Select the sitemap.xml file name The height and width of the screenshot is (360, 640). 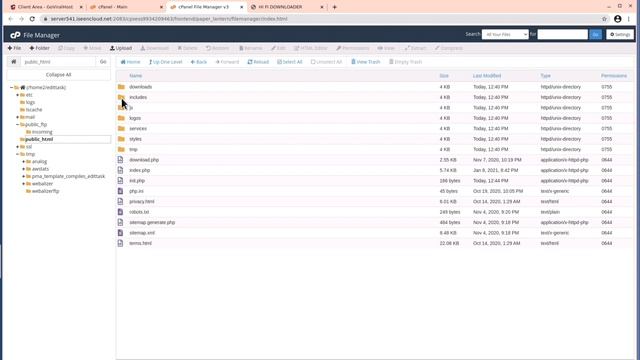pos(142,233)
